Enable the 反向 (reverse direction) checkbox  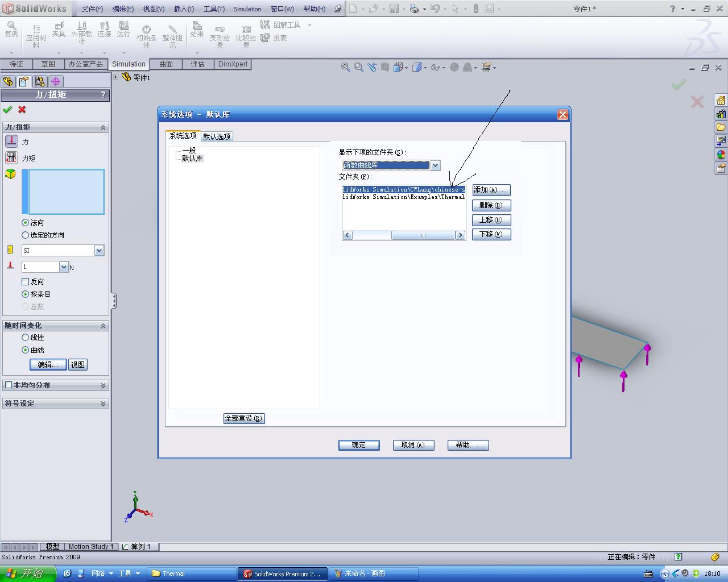point(25,281)
